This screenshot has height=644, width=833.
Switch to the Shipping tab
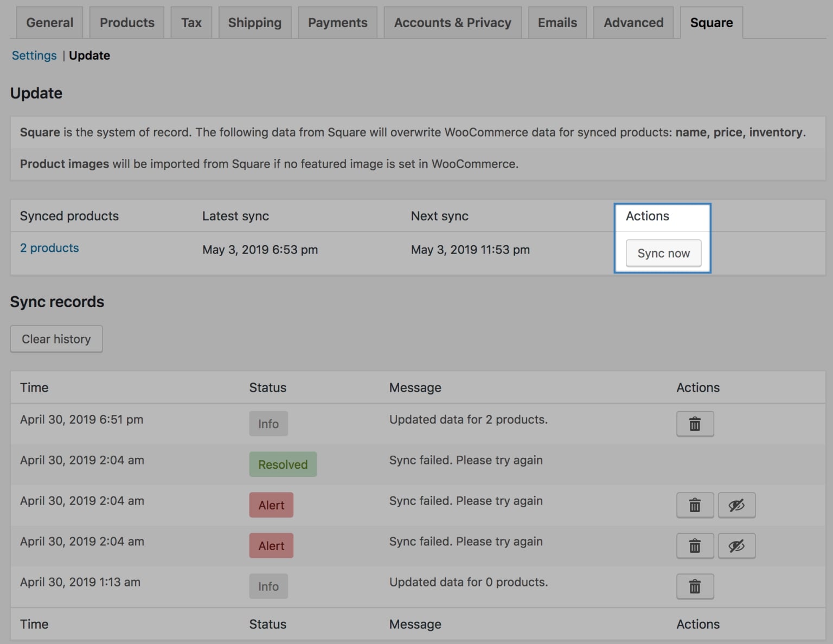click(x=254, y=23)
